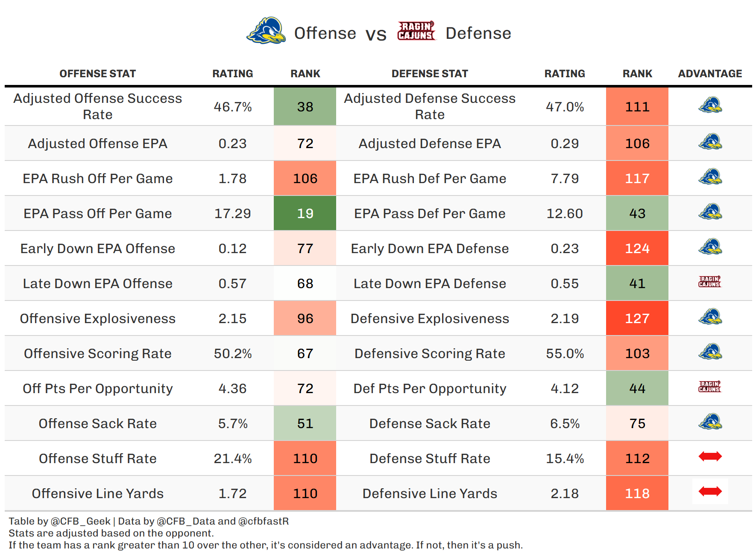Click the red push arrow in the Line Yards row
The image size is (756, 560).
(x=710, y=492)
